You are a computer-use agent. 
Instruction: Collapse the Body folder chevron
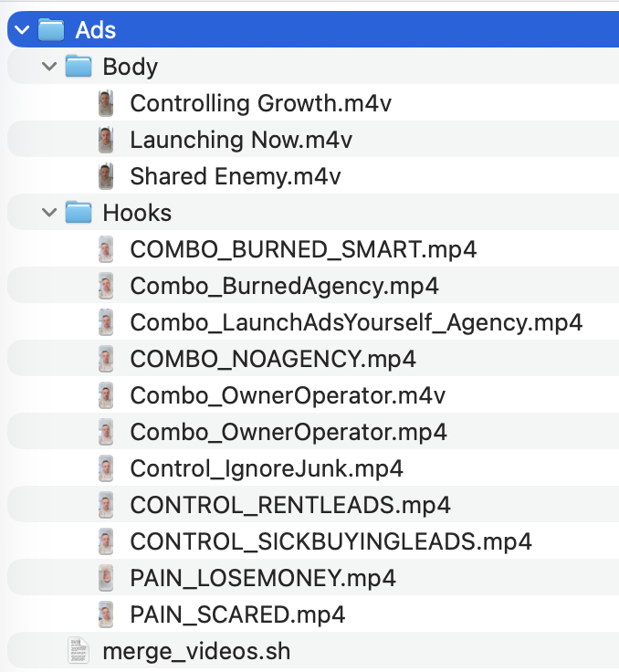point(49,67)
